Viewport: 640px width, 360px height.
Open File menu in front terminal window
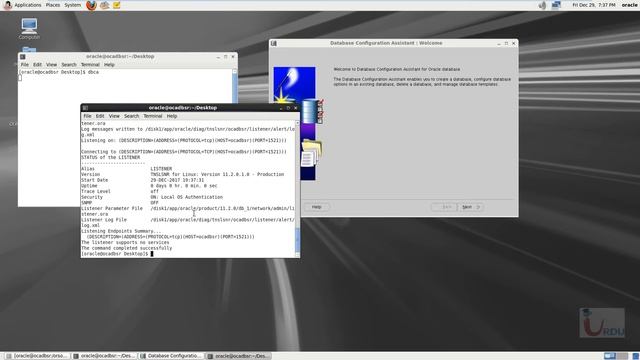tap(87, 116)
